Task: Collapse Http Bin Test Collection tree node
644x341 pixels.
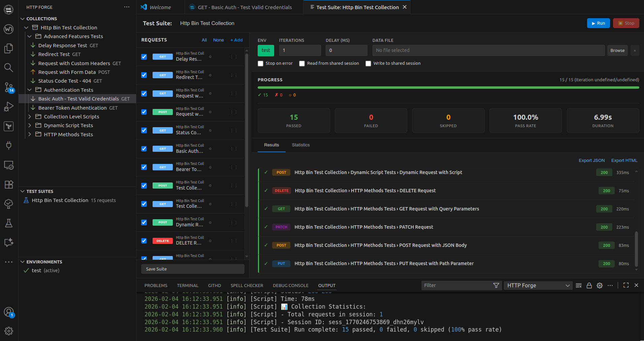Action: coord(26,28)
